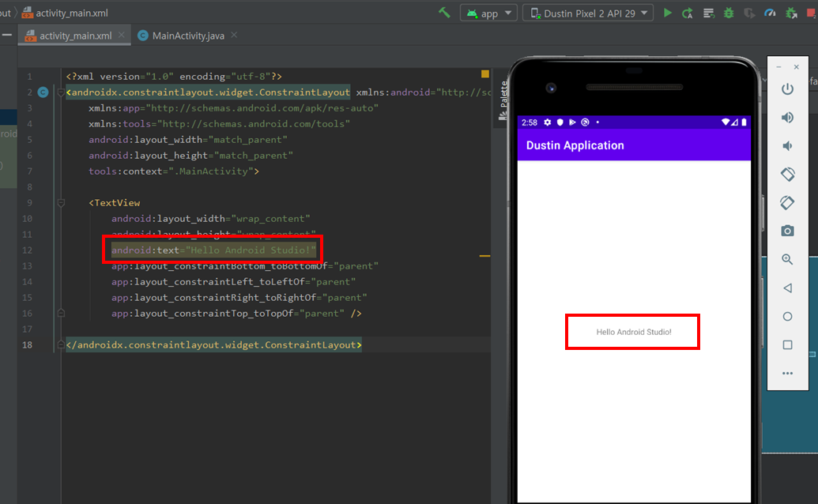Open emulator extended controls three dots
Viewport: 818px width, 504px height.
point(787,373)
